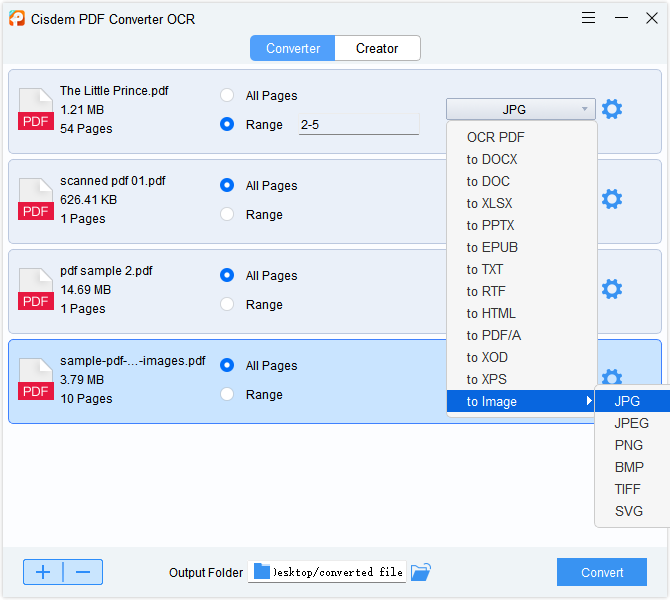The height and width of the screenshot is (600, 670).
Task: Switch to the Creator tab
Action: point(377,48)
